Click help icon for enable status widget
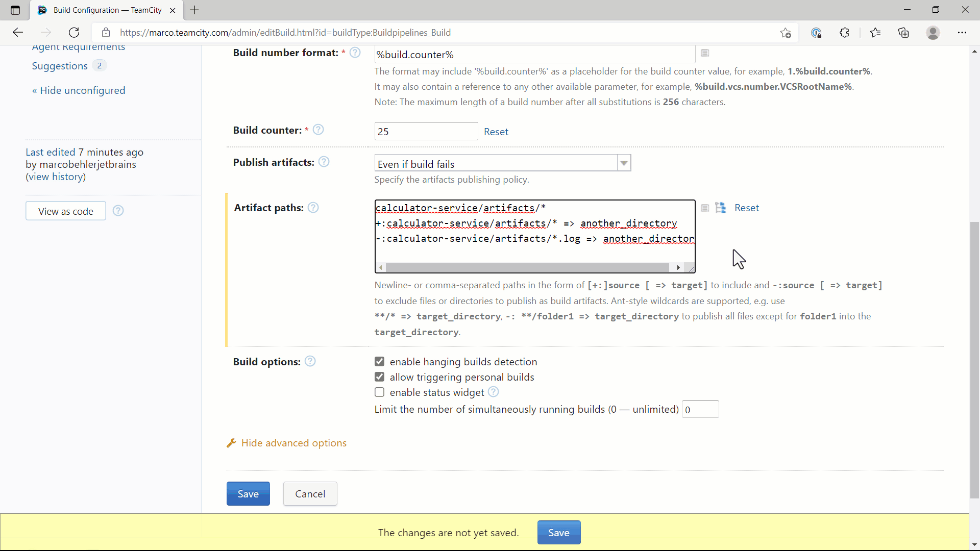Viewport: 980px width, 551px height. (x=493, y=392)
